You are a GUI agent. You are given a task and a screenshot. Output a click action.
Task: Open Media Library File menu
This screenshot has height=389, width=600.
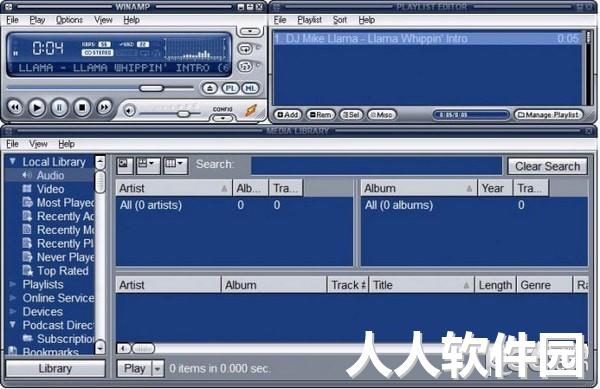pyautogui.click(x=12, y=144)
